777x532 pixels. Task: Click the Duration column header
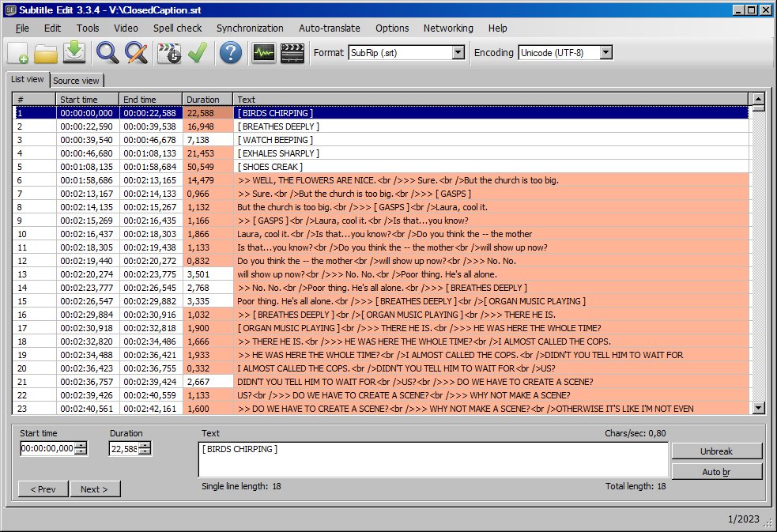(208, 100)
